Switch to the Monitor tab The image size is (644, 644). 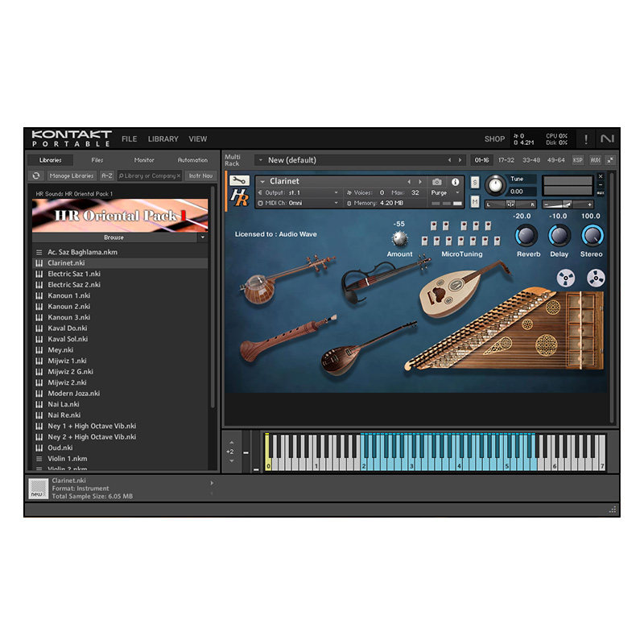point(144,160)
